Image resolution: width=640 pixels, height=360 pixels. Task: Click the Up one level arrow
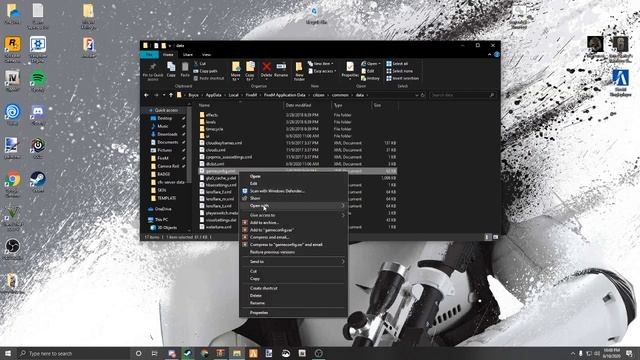pos(171,95)
